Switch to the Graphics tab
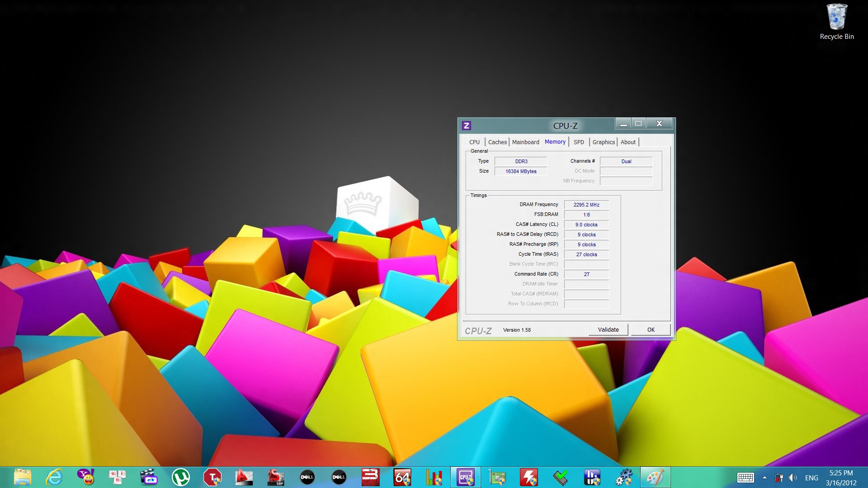Screen dimensions: 868x488 click(604, 142)
